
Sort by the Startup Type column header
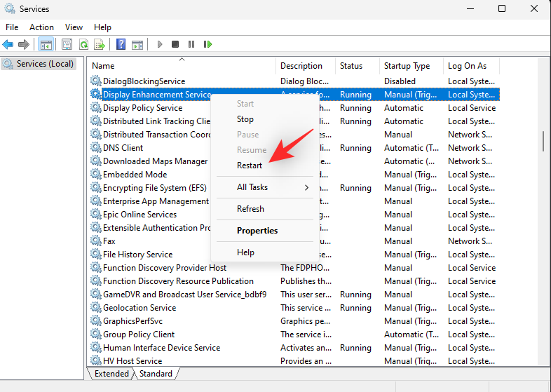407,66
